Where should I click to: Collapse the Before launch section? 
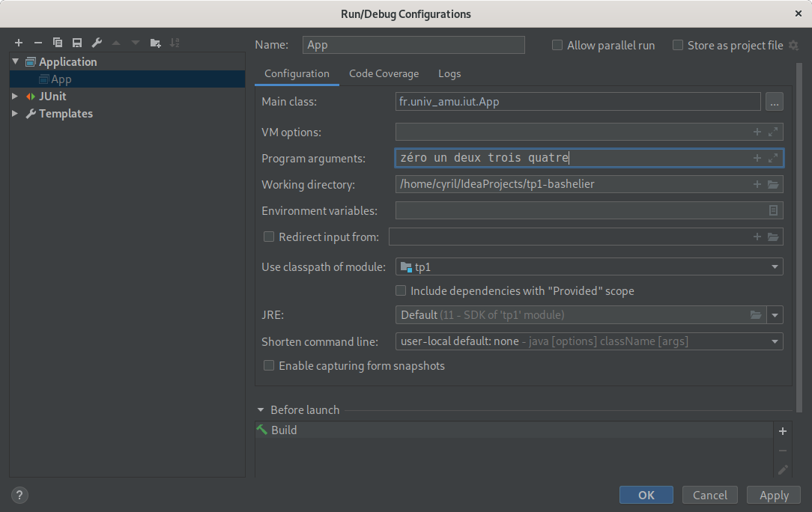(261, 410)
